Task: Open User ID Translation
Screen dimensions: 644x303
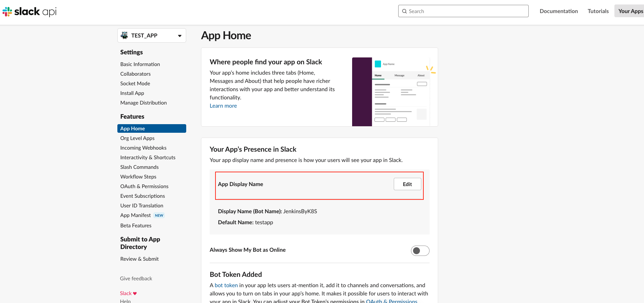Action: pos(142,206)
